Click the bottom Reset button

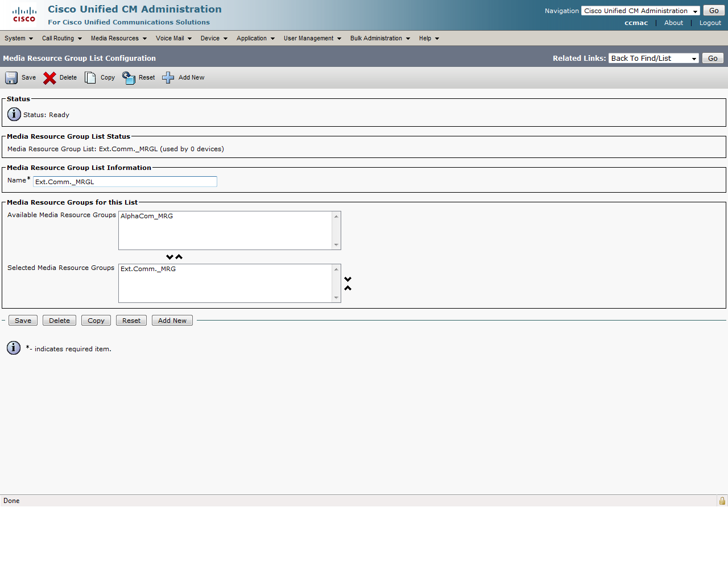click(x=131, y=321)
